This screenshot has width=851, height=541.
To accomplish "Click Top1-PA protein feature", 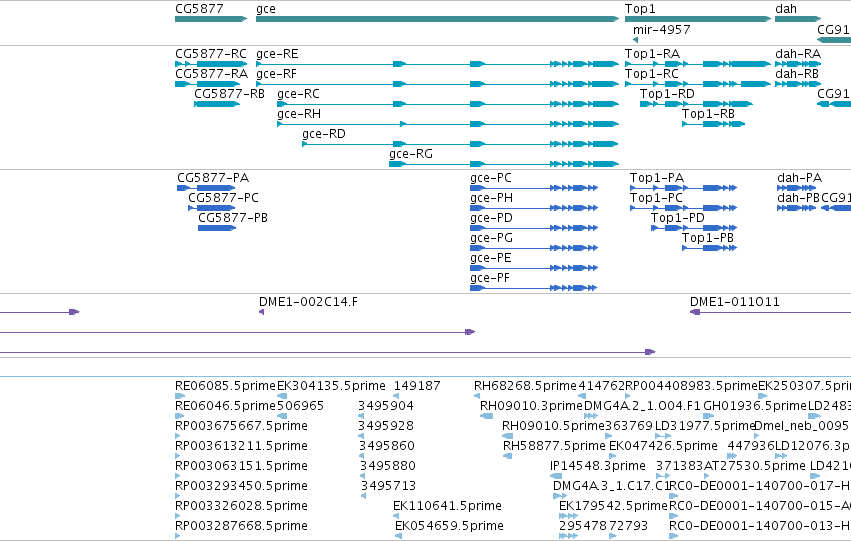I will click(683, 188).
